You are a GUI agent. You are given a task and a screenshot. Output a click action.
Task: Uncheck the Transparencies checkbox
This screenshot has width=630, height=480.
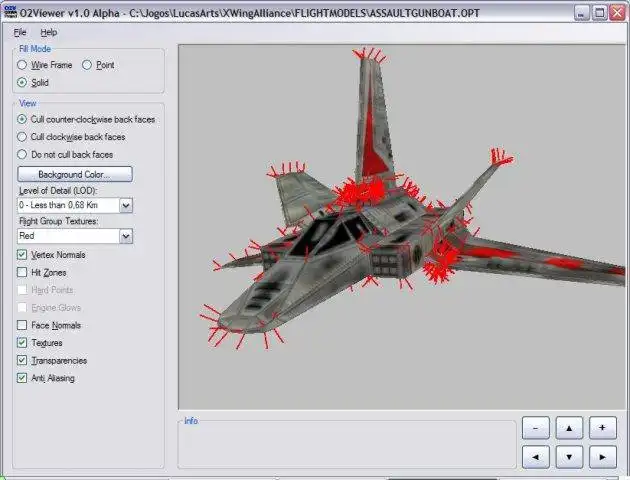(x=22, y=360)
